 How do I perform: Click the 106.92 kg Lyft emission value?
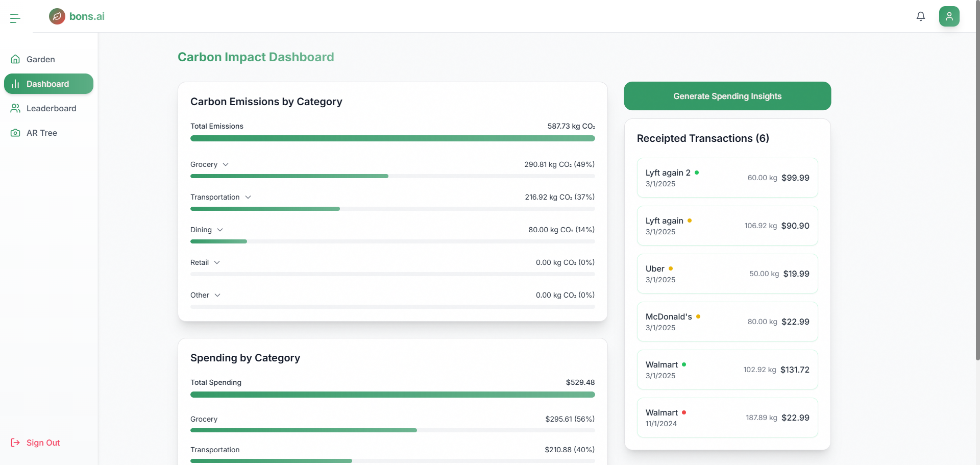(761, 226)
